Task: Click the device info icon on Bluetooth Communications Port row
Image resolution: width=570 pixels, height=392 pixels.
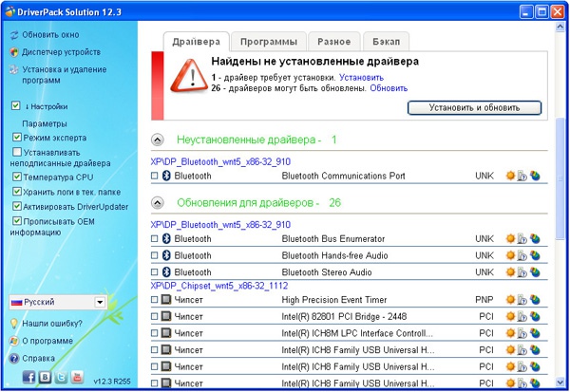Action: click(522, 177)
